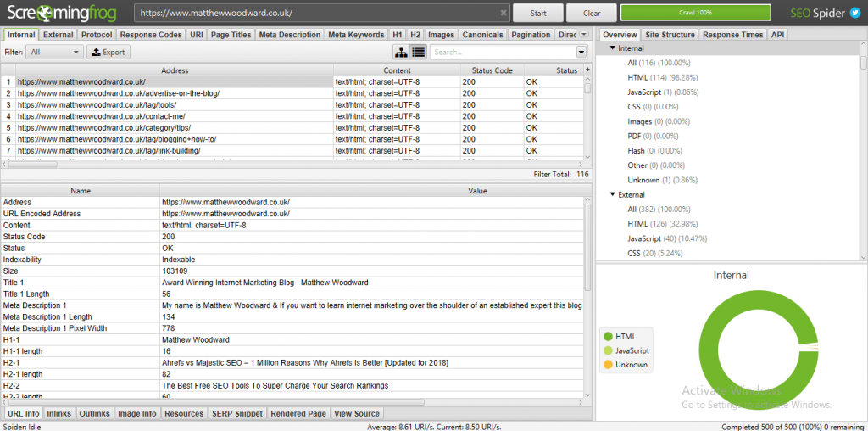Click the horizontal scrollbar under URL table
The width and height of the screenshot is (868, 431).
[31, 164]
